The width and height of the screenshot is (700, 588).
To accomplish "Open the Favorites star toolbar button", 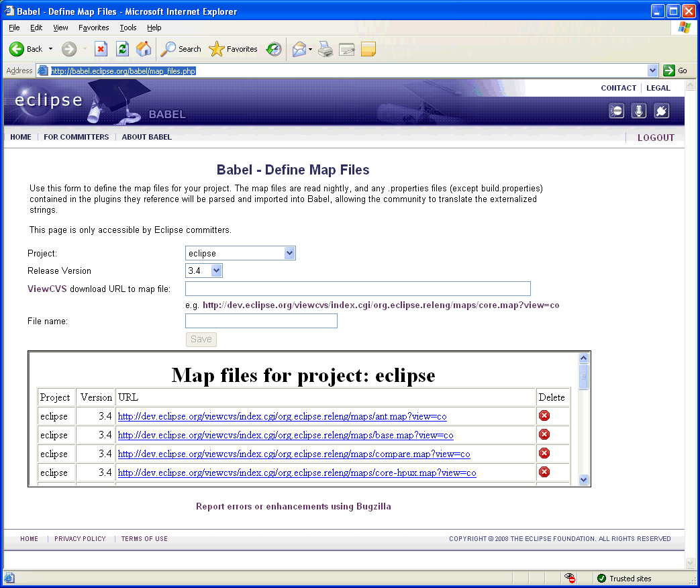I will pos(233,49).
